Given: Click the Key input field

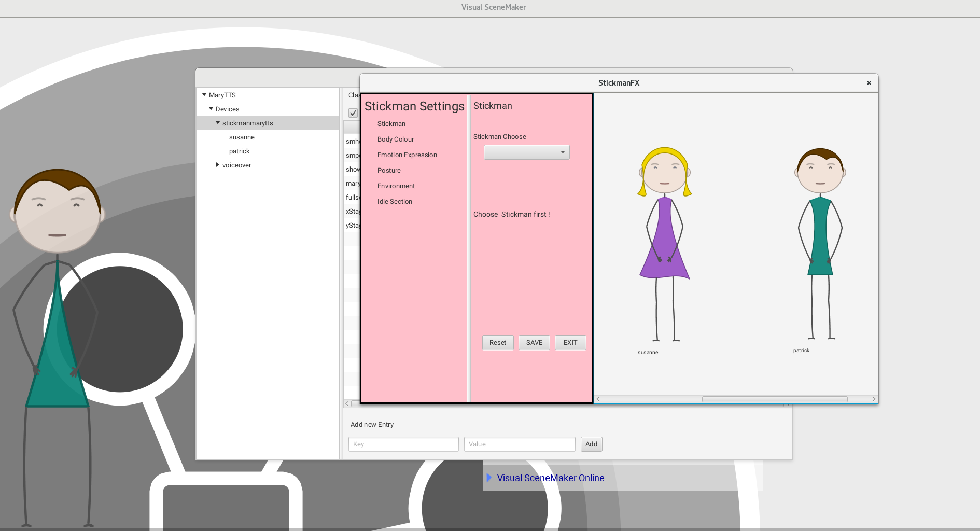Looking at the screenshot, I should click(403, 444).
